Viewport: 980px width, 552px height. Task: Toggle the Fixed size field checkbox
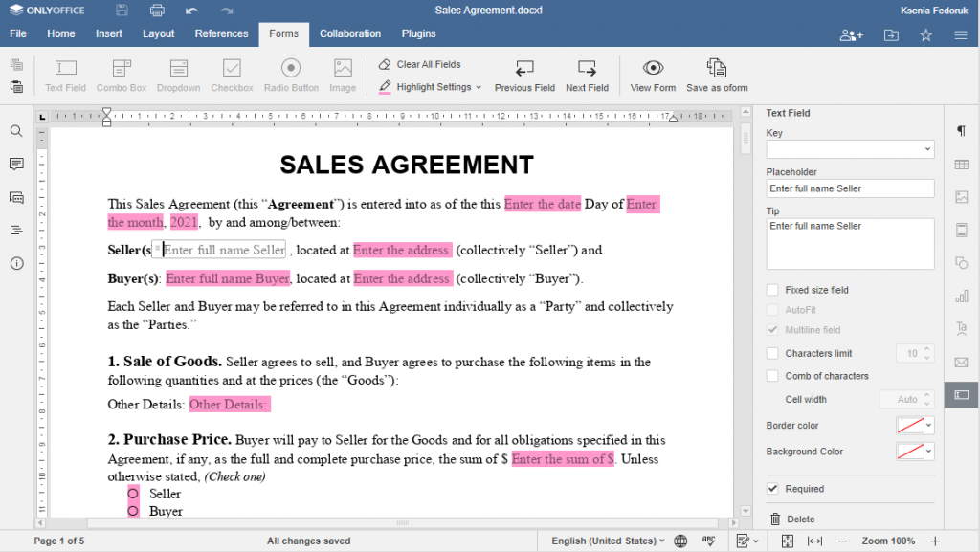pos(772,289)
